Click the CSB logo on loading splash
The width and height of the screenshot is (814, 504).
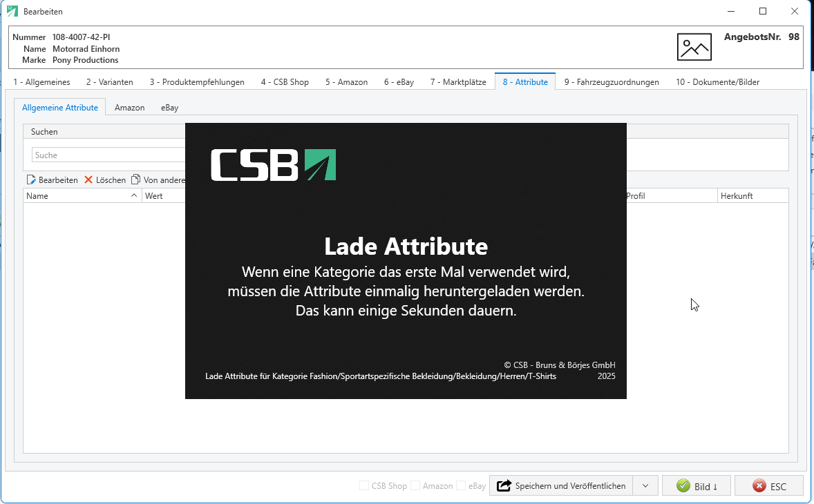pos(273,165)
